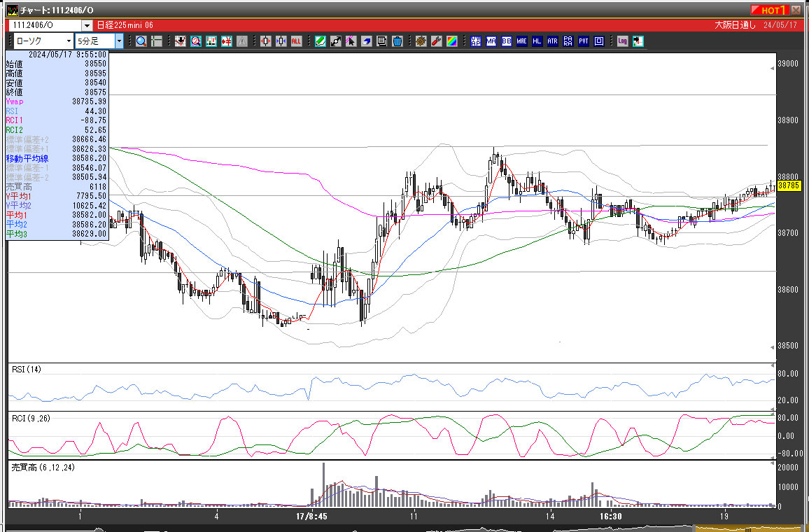Viewport: 809px width, 532px height.
Task: Toggle the MAE envelope indicator
Action: point(522,41)
